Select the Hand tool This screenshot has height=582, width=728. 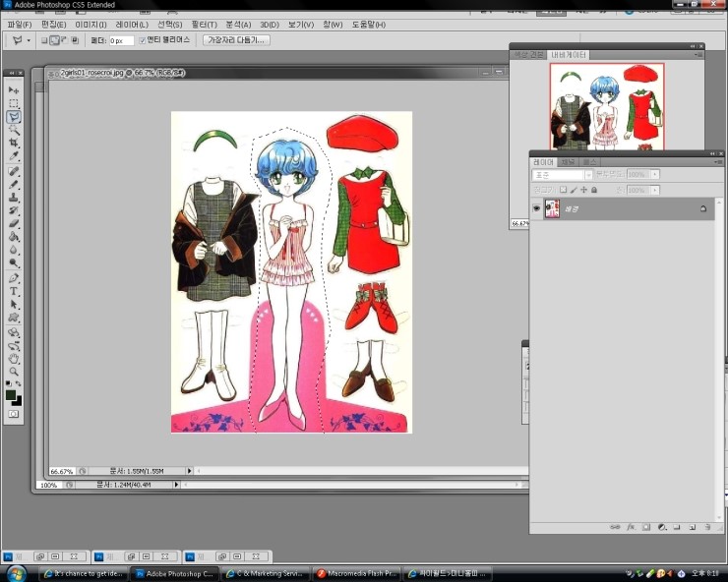click(x=14, y=359)
